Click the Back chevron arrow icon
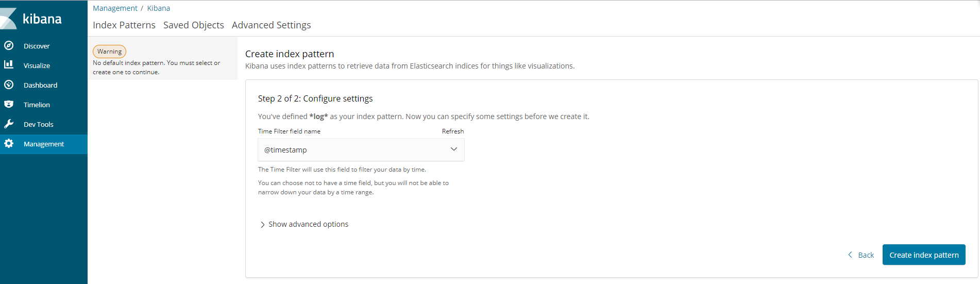 point(850,255)
